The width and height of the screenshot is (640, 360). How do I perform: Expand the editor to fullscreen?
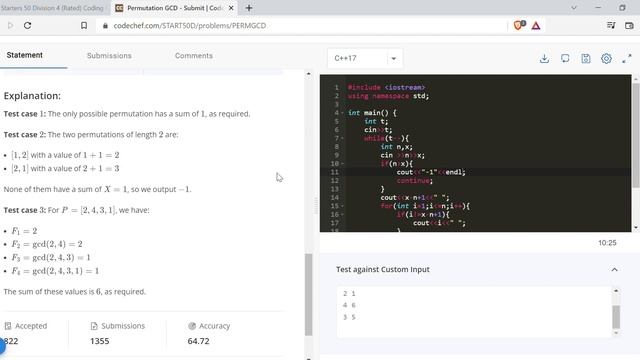[627, 58]
